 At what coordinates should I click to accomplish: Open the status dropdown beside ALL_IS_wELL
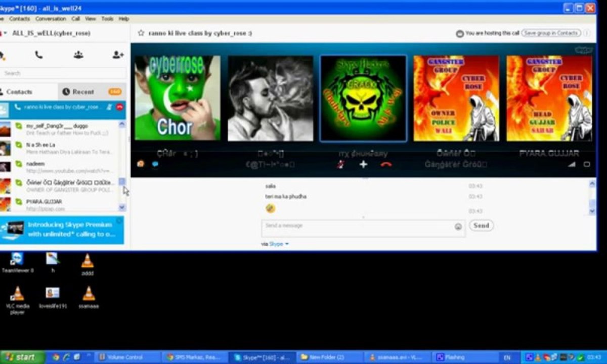coord(5,33)
